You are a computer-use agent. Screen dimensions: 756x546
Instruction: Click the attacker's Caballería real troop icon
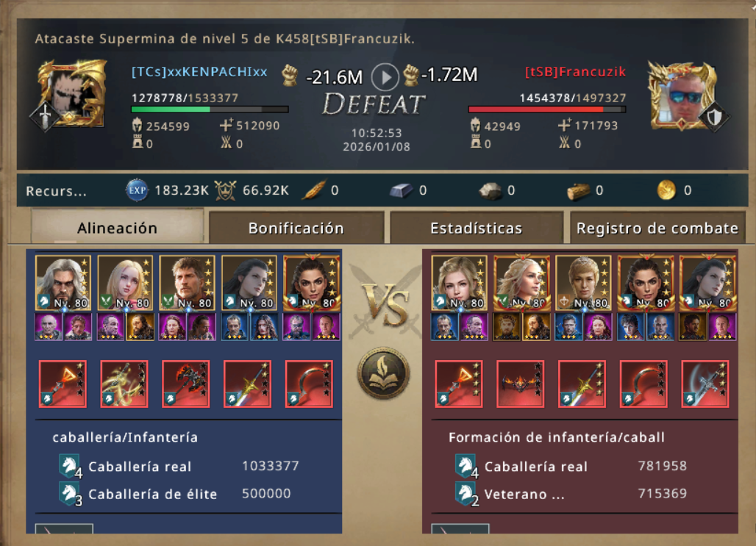(x=69, y=466)
